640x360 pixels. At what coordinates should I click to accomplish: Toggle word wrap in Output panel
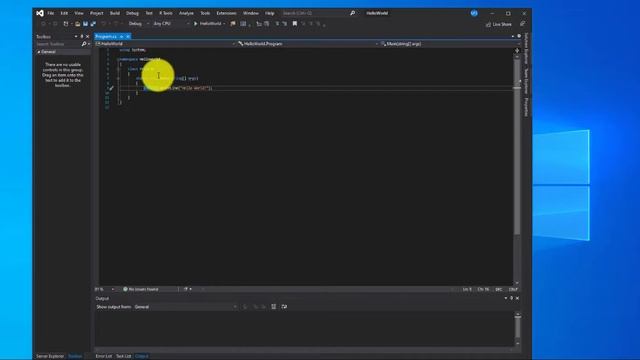284,307
